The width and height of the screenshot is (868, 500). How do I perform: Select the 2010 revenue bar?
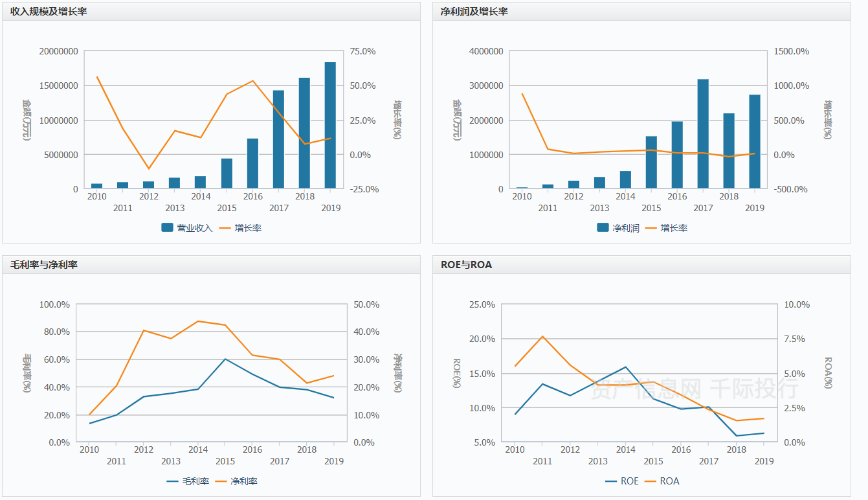pyautogui.click(x=97, y=187)
